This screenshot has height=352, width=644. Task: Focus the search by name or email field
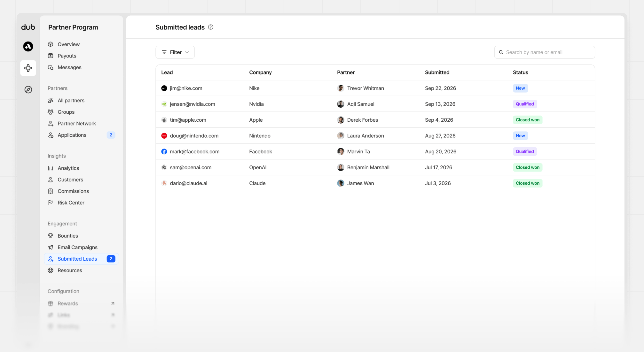[x=545, y=52]
